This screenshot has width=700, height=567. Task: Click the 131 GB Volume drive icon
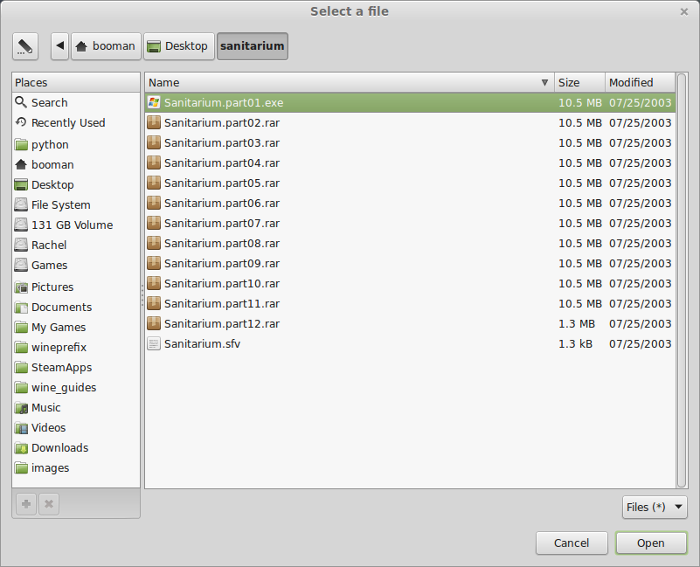[x=21, y=225]
